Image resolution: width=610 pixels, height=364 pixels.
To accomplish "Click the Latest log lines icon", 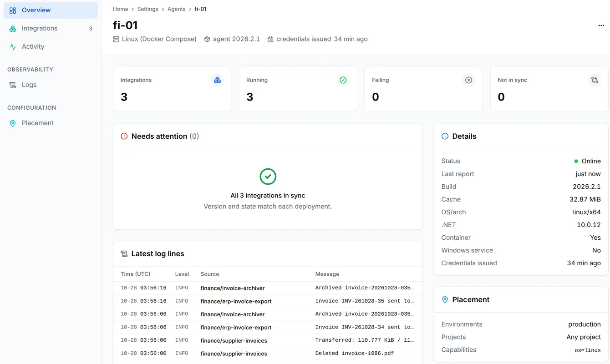I will click(124, 254).
